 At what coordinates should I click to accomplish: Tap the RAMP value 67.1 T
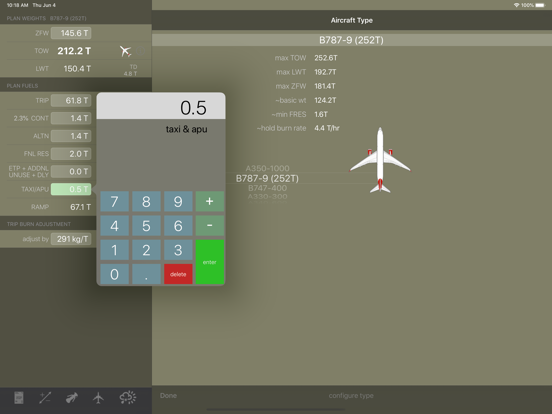point(80,207)
